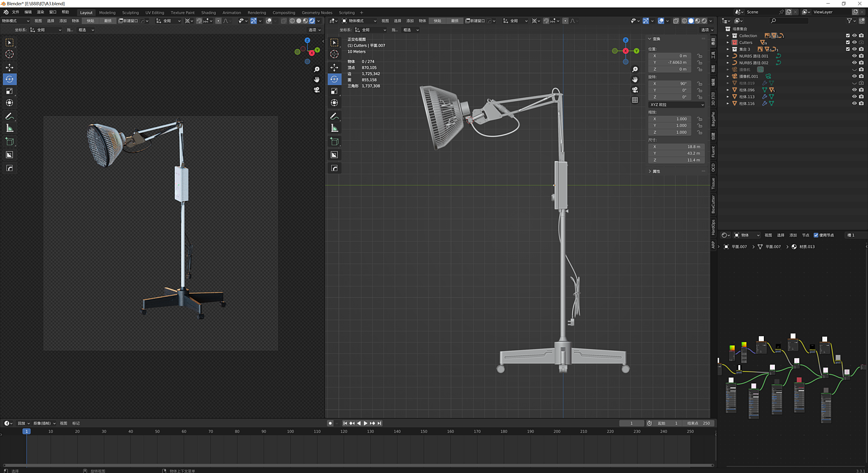Click the zoom magnifier in left viewport
Image resolution: width=868 pixels, height=473 pixels.
[x=317, y=69]
